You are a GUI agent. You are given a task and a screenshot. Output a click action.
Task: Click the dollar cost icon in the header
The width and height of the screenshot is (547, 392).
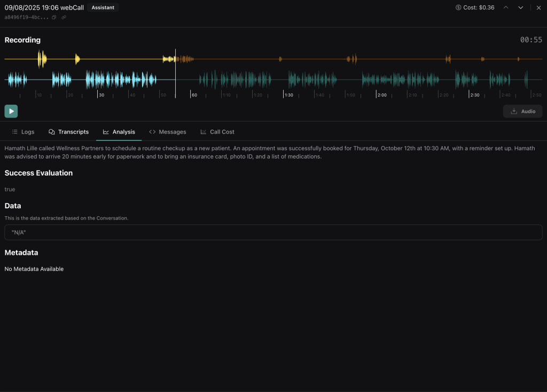click(x=458, y=7)
